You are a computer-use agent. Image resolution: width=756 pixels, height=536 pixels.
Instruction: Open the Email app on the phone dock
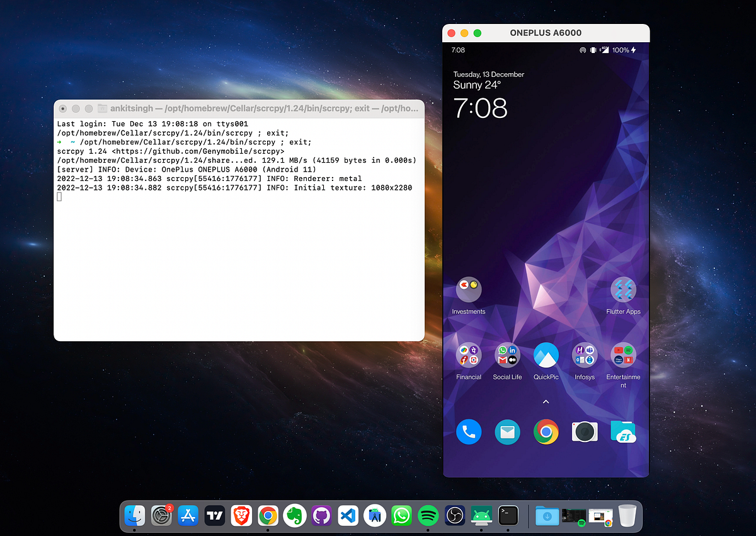(507, 431)
